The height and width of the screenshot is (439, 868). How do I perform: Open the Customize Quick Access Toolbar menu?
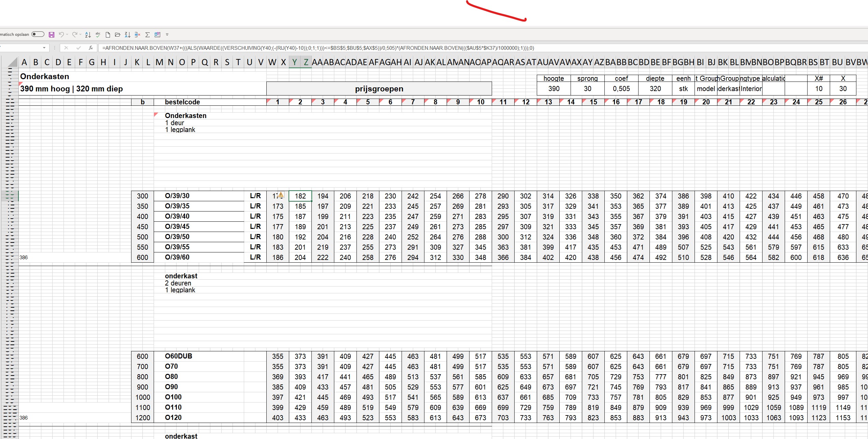[x=167, y=34]
